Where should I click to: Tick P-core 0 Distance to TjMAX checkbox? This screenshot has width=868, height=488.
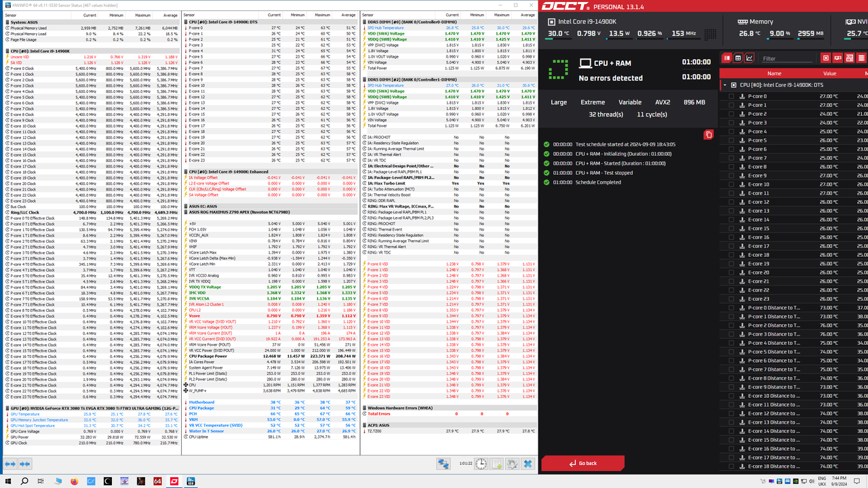point(731,308)
